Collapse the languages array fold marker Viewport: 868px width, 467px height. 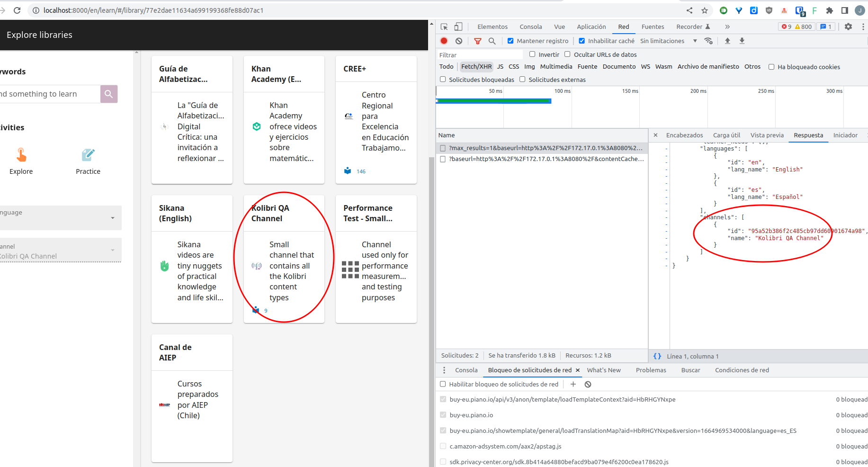[x=667, y=149]
